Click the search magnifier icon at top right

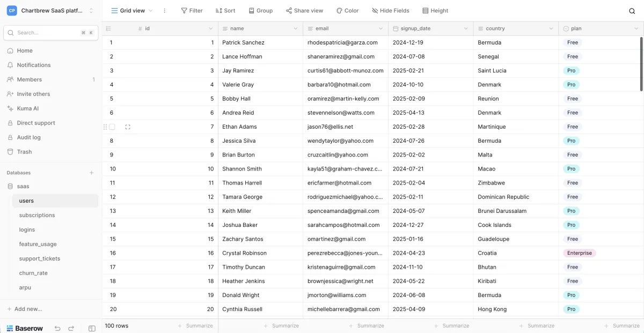click(x=632, y=11)
